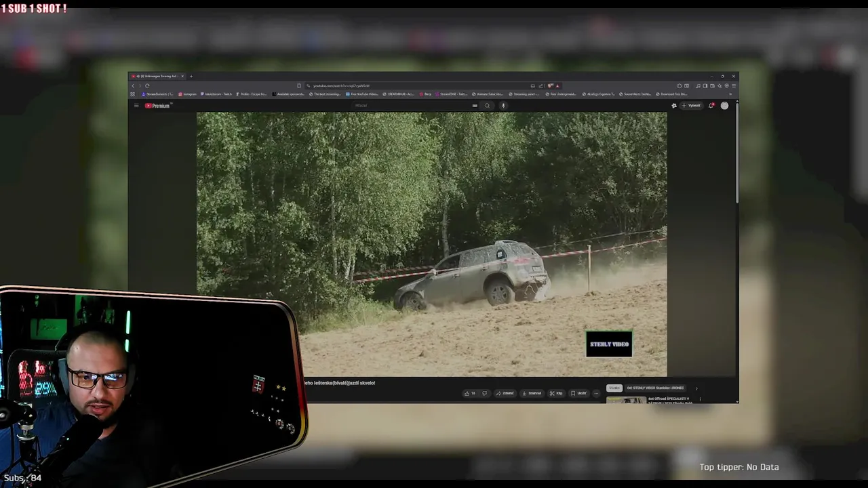Viewport: 868px width, 488px height.
Task: Start voice search with microphone icon
Action: click(503, 106)
